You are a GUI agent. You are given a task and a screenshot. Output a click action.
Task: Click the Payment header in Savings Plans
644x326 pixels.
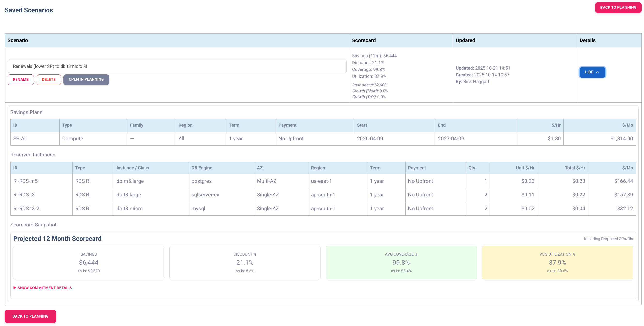(x=287, y=125)
